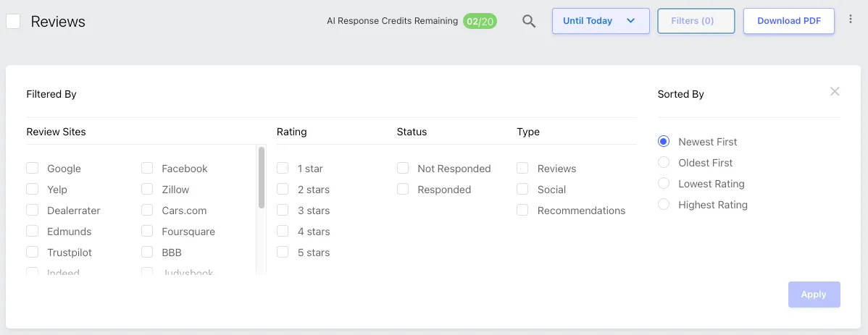
Task: Tick the Edmunds checkbox
Action: 33,231
